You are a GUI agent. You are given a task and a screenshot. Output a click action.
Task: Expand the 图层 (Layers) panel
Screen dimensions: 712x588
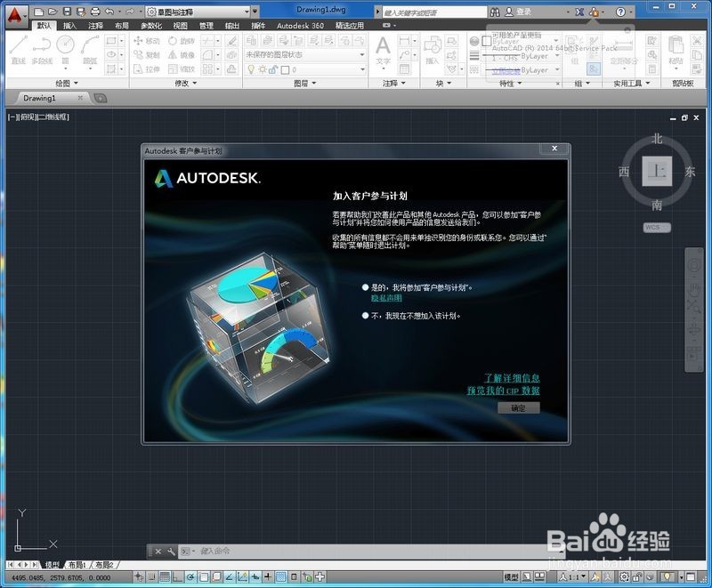[x=304, y=83]
